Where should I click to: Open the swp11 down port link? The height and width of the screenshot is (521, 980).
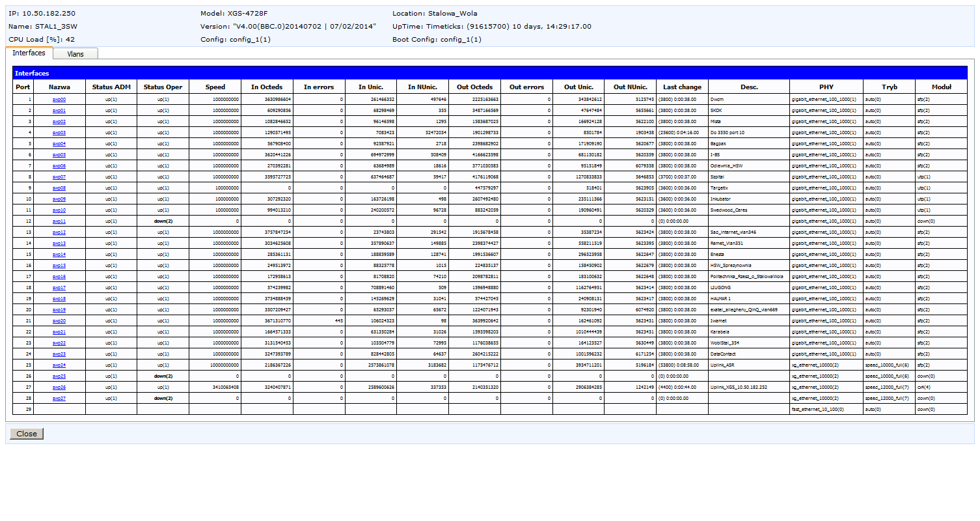[59, 221]
